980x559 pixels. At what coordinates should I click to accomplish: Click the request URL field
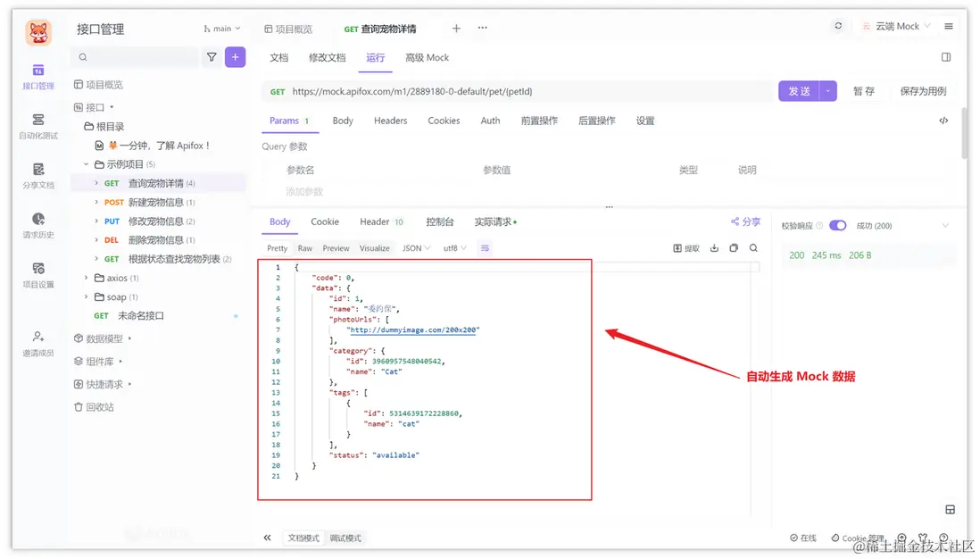pos(518,91)
